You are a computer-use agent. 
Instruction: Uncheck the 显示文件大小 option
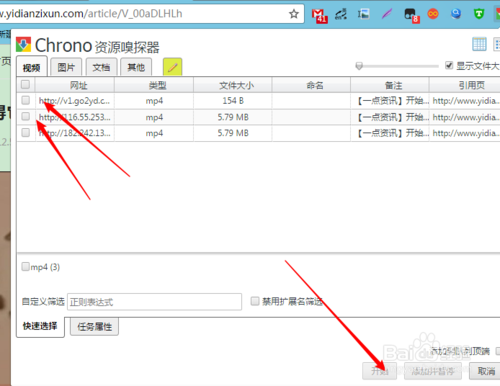(449, 65)
